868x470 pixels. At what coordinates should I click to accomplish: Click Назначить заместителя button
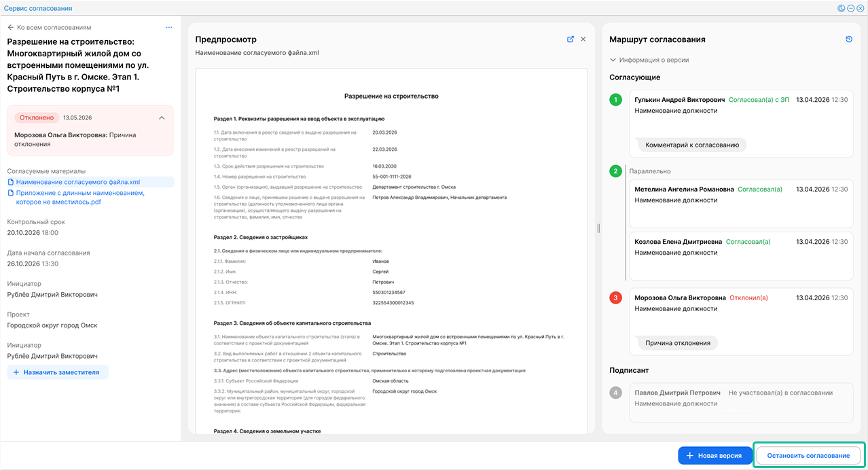(x=58, y=372)
